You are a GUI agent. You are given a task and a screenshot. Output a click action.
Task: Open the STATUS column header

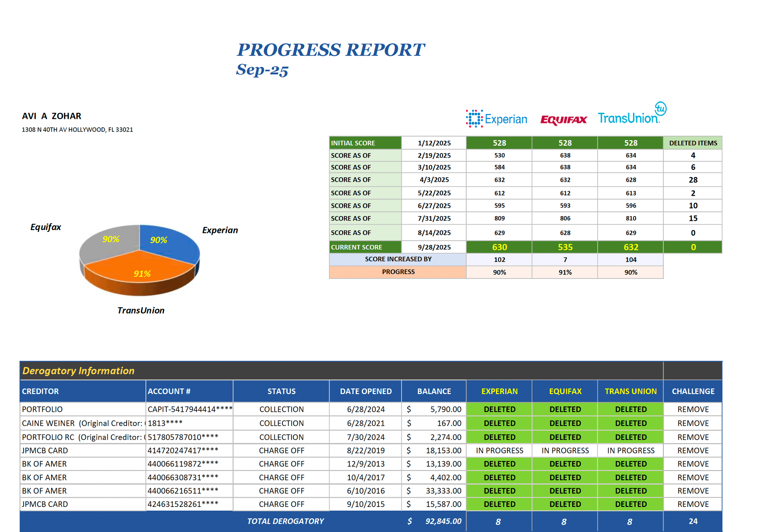pos(281,391)
